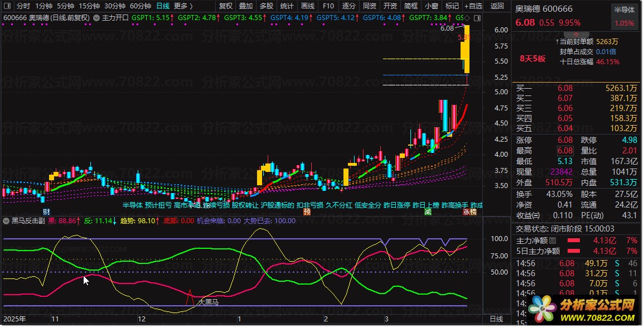Screen dimensions: 644x327
Task: Click the 买一 price 6.08
Action: [x=565, y=88]
